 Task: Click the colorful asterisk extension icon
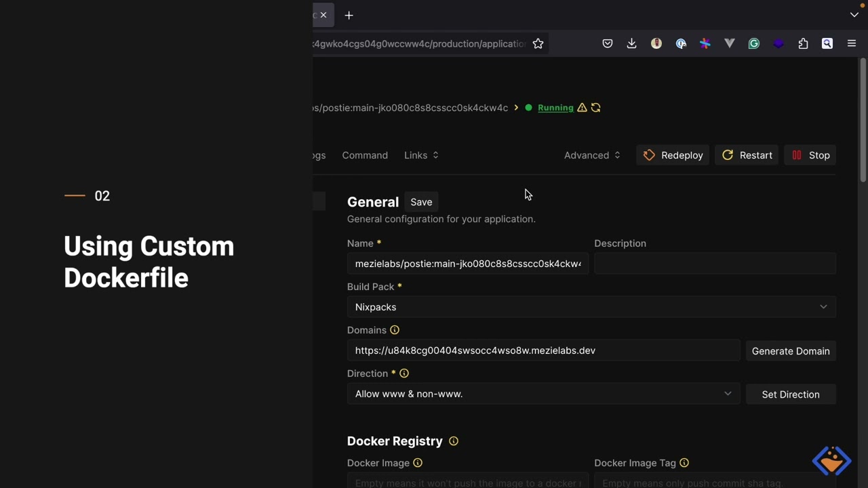point(705,43)
